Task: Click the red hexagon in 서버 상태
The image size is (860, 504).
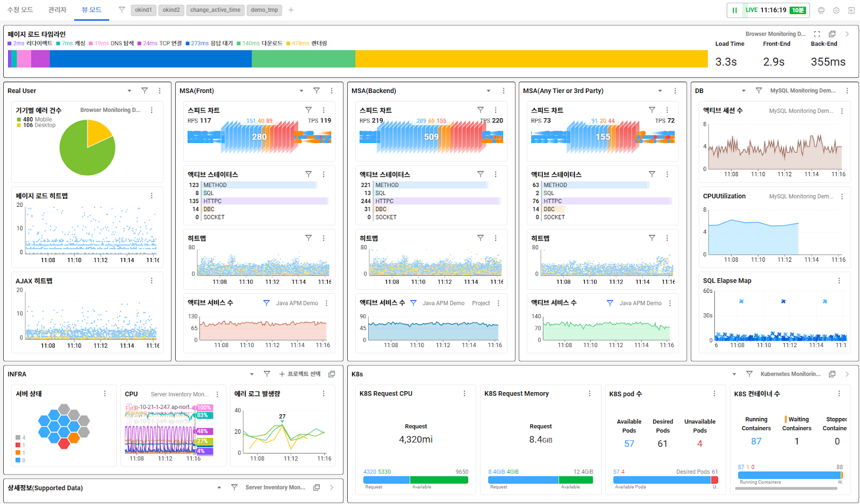Action: pyautogui.click(x=64, y=443)
